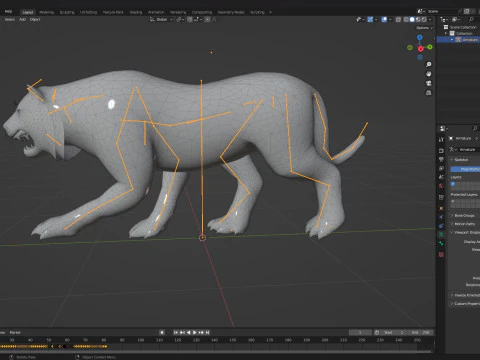The height and width of the screenshot is (360, 480).
Task: Open the viewport Select menu
Action: (9, 19)
